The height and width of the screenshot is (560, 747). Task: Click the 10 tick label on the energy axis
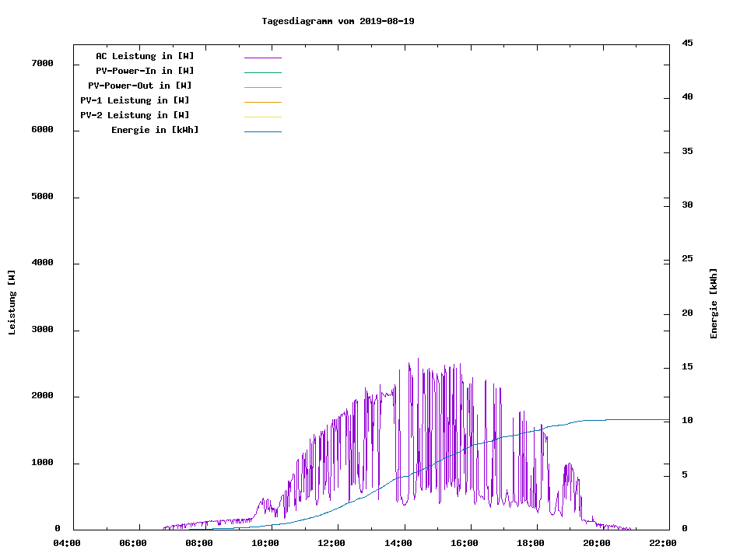687,421
